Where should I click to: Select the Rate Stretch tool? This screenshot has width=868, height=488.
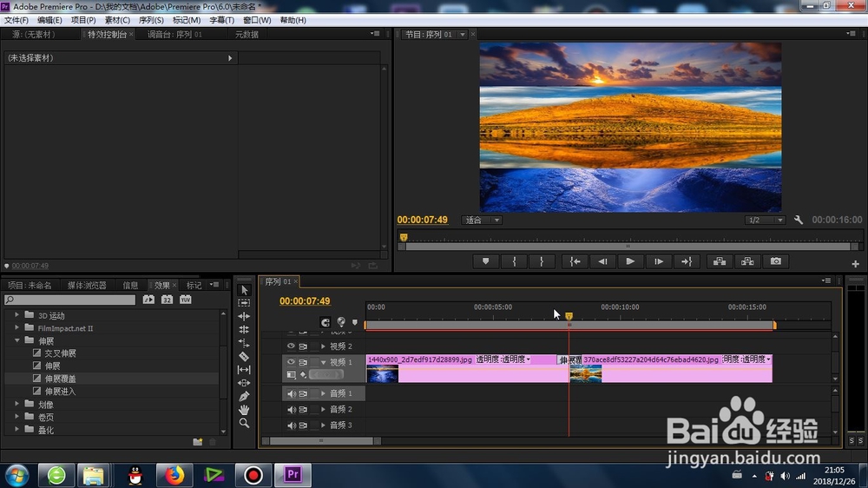(244, 343)
